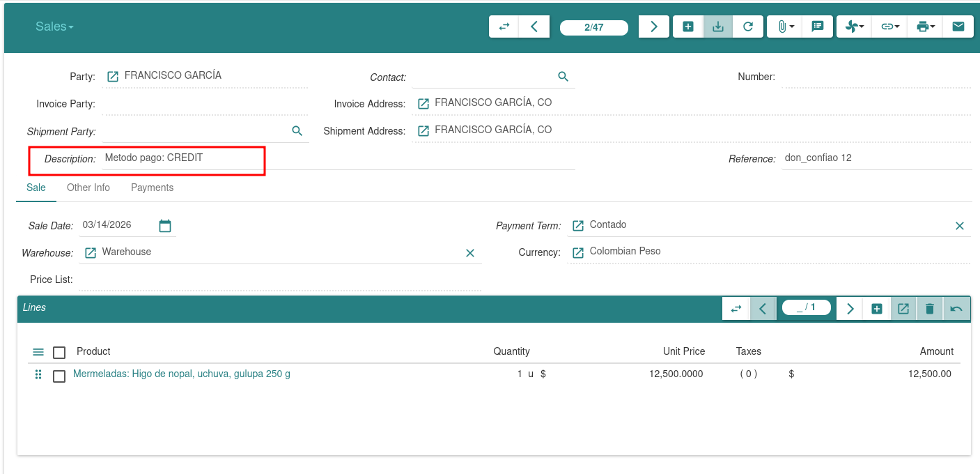The image size is (980, 474).
Task: Send record by email envelope icon
Action: (958, 26)
